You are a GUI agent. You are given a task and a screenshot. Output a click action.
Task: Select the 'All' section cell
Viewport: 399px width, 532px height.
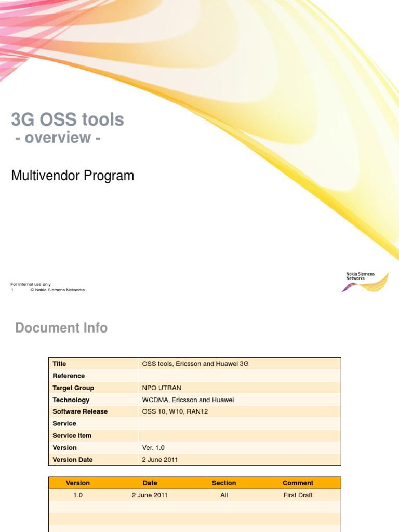[x=224, y=495]
